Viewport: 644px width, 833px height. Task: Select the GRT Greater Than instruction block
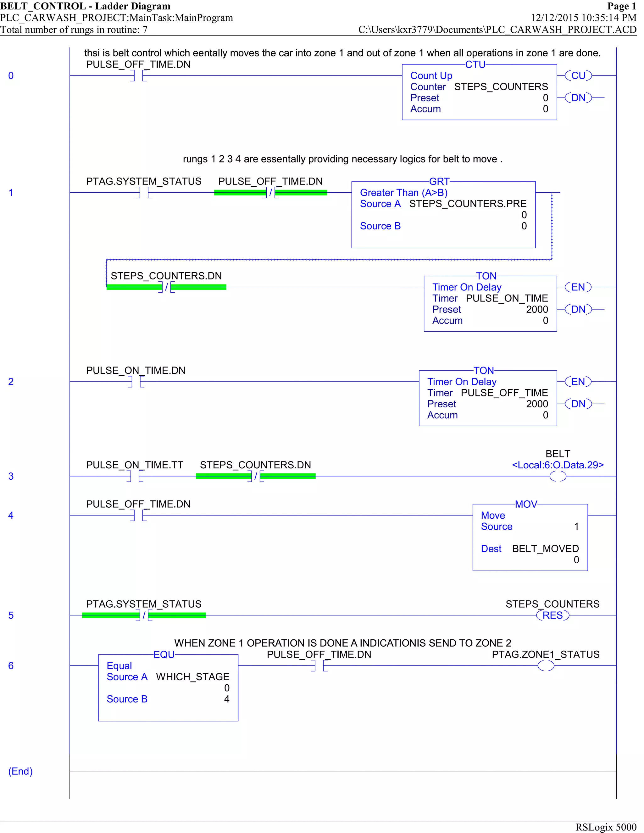(x=443, y=214)
